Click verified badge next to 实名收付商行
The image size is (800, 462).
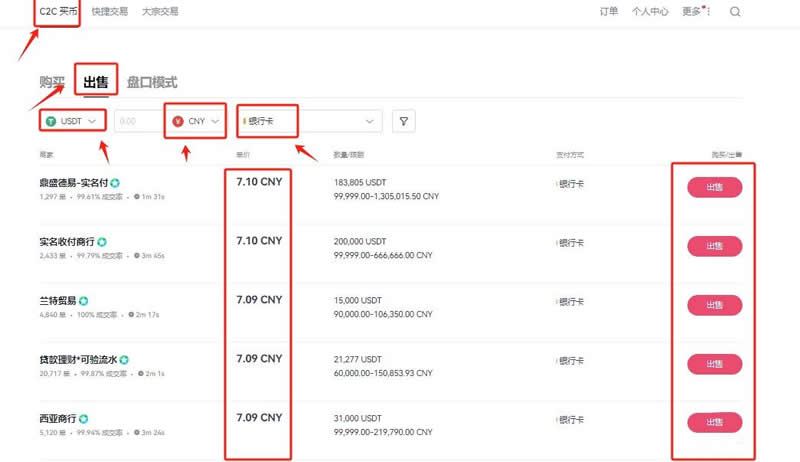(102, 242)
